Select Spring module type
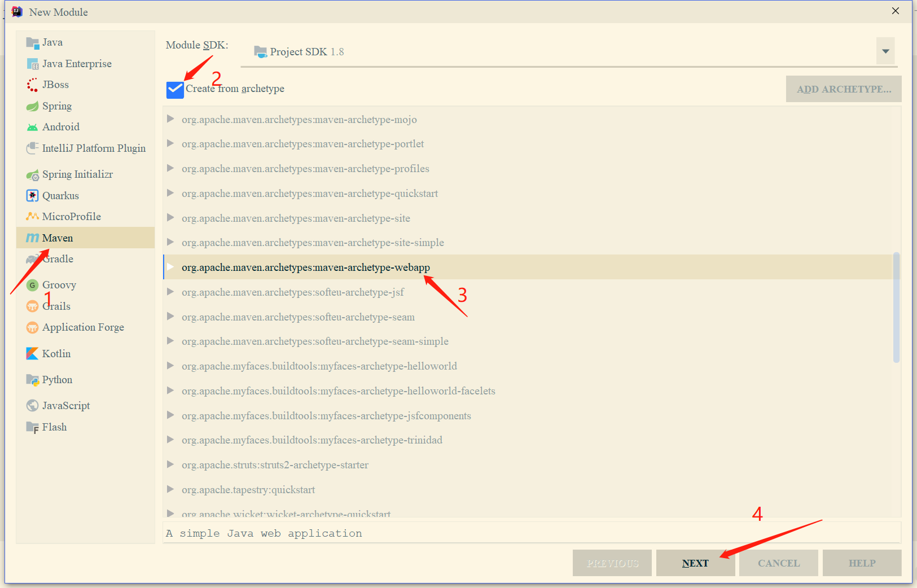This screenshot has height=588, width=917. (x=86, y=106)
